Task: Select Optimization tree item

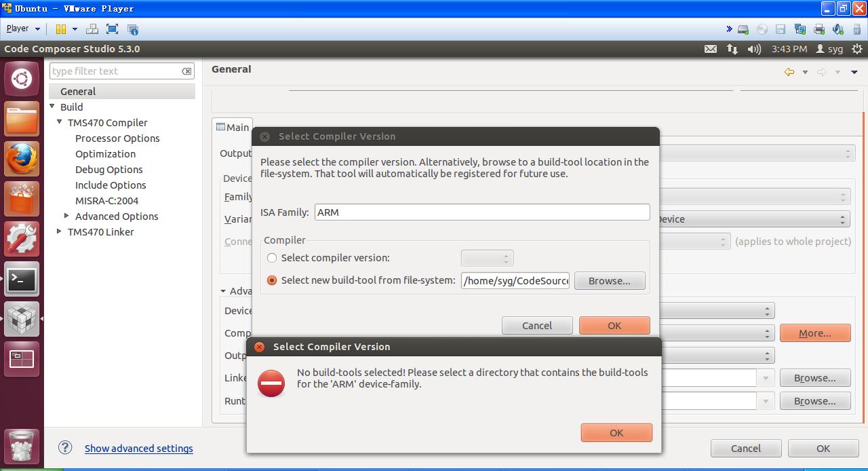Action: click(x=105, y=154)
